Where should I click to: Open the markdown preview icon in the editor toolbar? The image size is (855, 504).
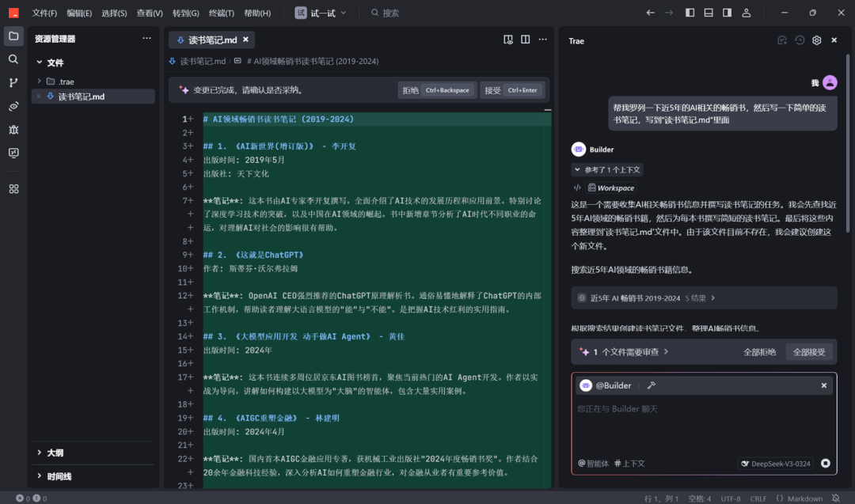507,40
